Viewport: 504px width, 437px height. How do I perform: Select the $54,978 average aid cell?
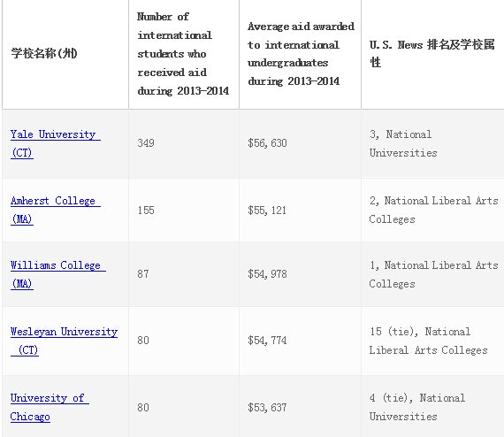click(301, 274)
